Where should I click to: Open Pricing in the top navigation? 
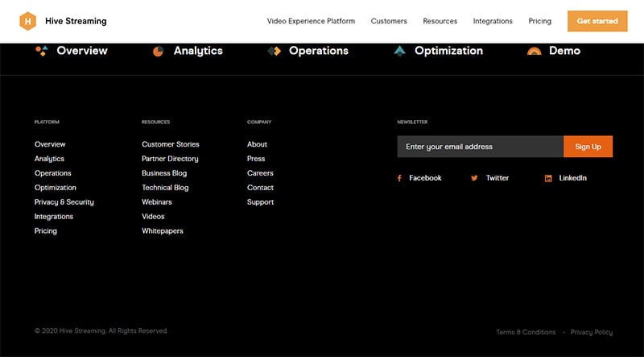click(x=539, y=21)
